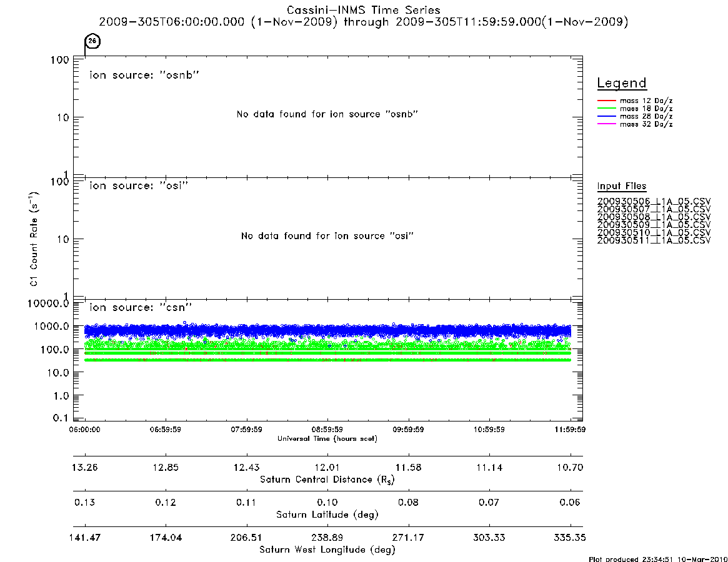
Task: Click the 06:59:59 time tick label
Action: point(166,430)
